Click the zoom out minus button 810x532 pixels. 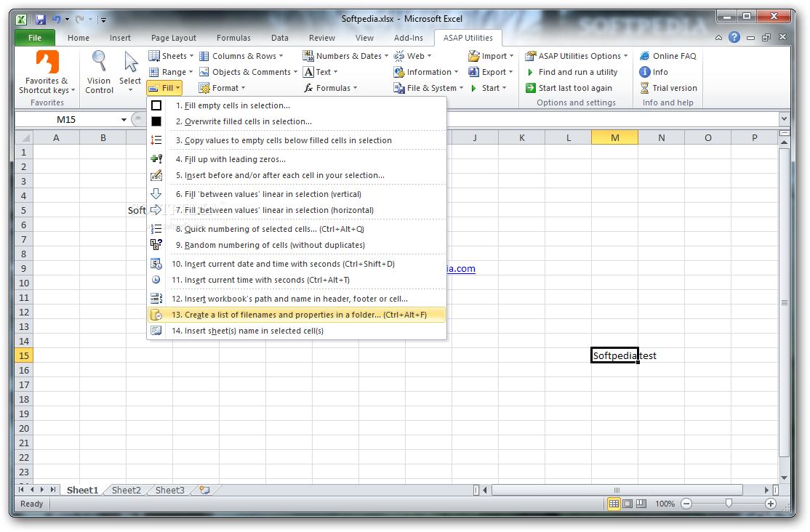click(686, 504)
